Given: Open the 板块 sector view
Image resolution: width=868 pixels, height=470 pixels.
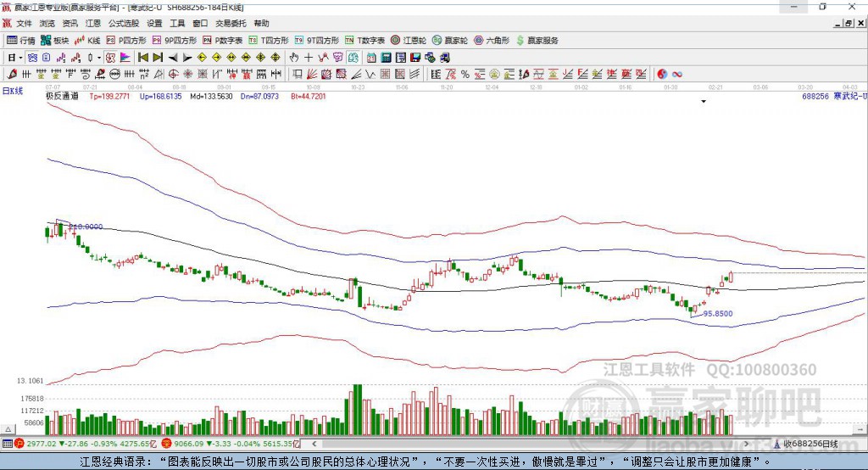Looking at the screenshot, I should tap(55, 41).
